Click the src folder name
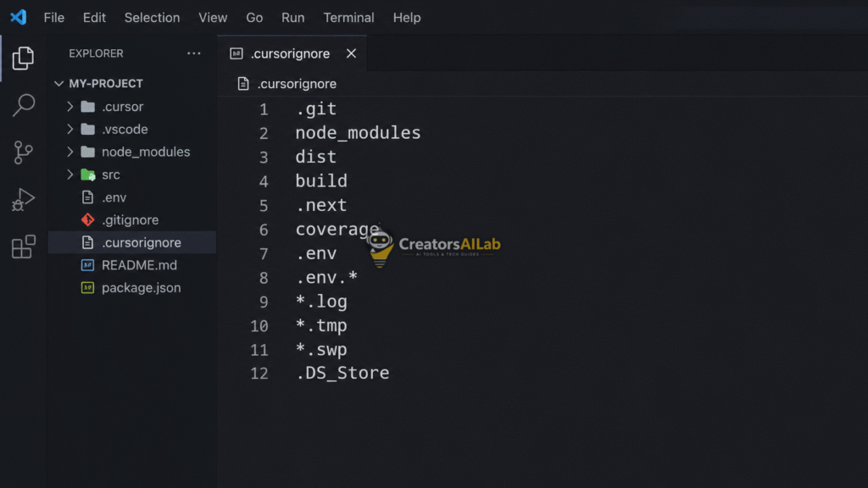The width and height of the screenshot is (868, 488). click(111, 175)
